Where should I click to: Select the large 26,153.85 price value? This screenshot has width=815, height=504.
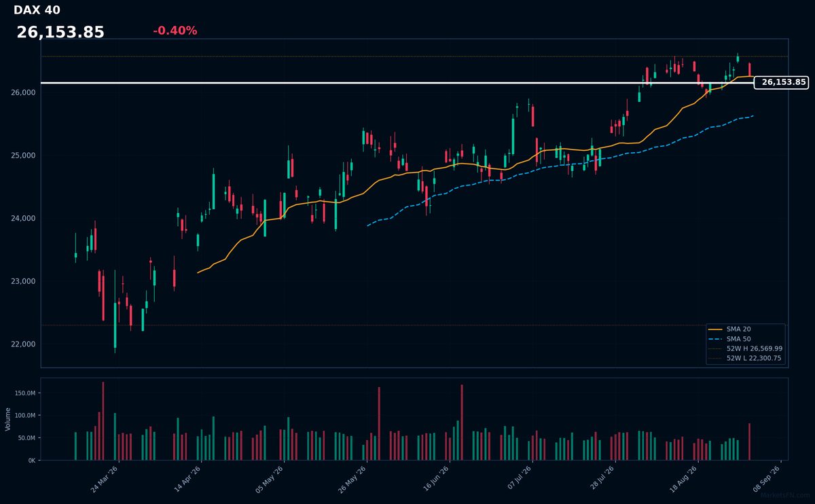click(60, 32)
